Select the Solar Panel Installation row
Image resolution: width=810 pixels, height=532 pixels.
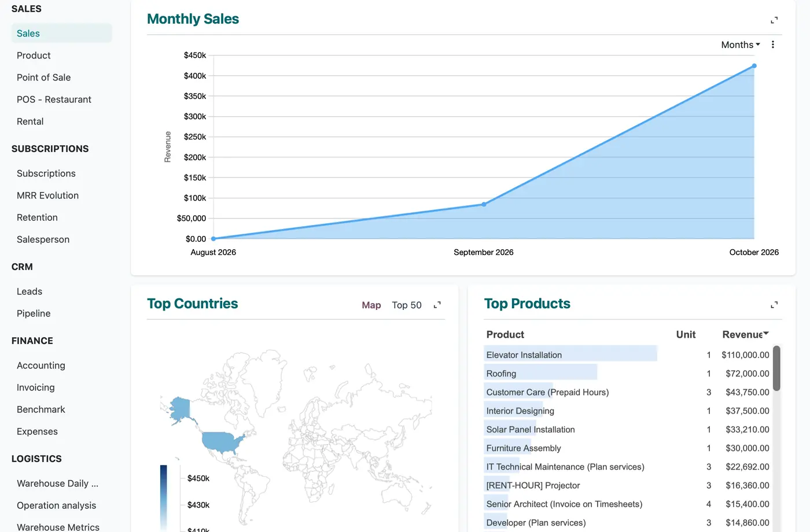[x=628, y=429]
